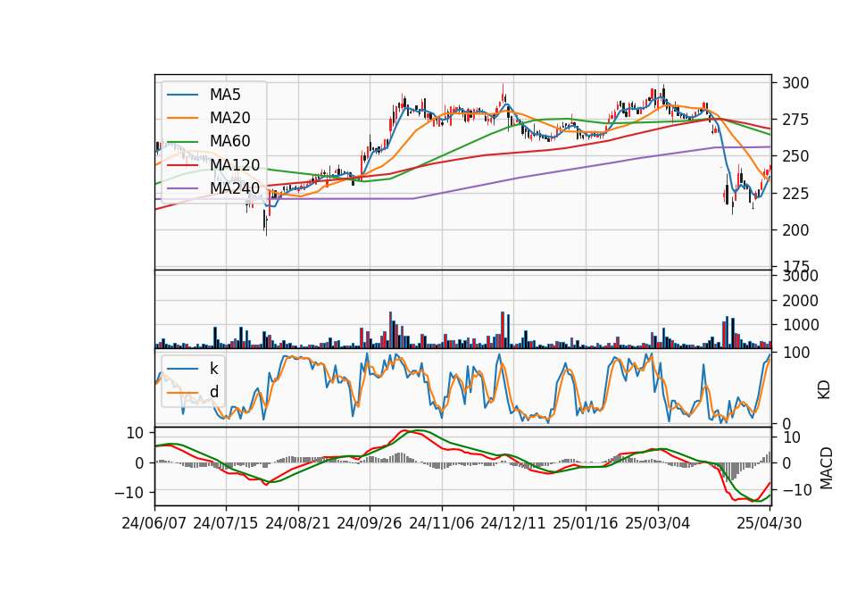Click the MACD axis title
The height and width of the screenshot is (616, 857).
coord(827,468)
